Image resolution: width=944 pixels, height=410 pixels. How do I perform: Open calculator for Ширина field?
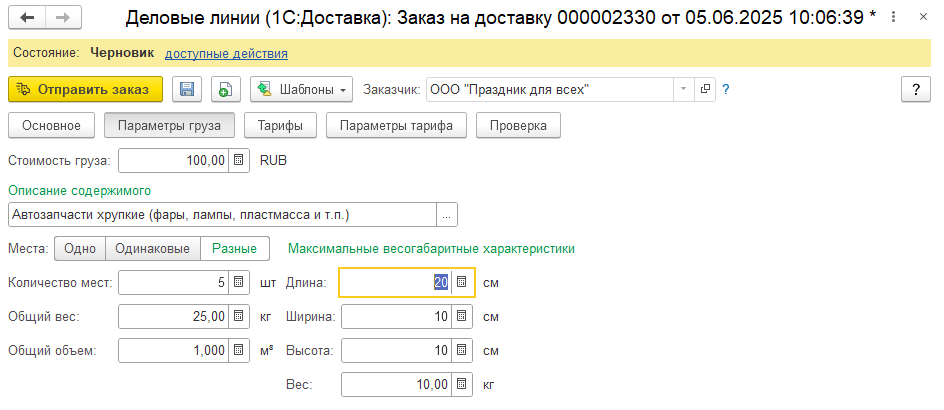coord(461,317)
